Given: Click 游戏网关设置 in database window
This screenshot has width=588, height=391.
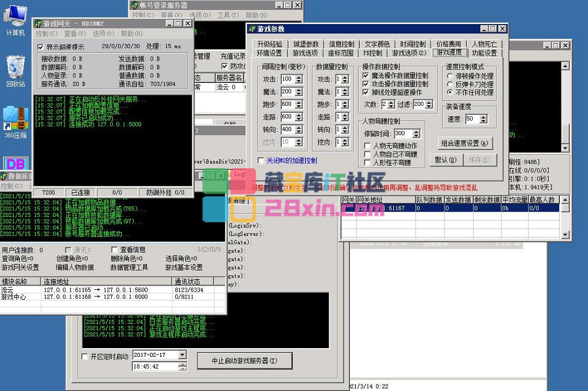Looking at the screenshot, I should click(20, 268).
